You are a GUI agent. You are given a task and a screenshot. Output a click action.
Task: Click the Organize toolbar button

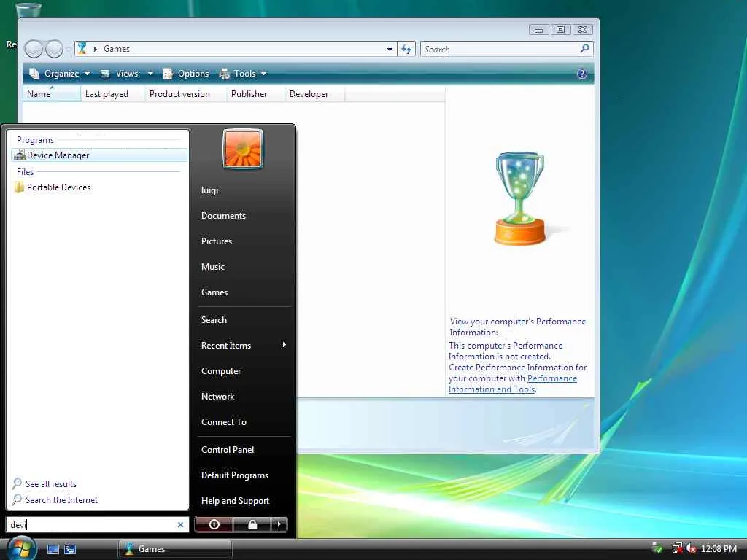[60, 74]
